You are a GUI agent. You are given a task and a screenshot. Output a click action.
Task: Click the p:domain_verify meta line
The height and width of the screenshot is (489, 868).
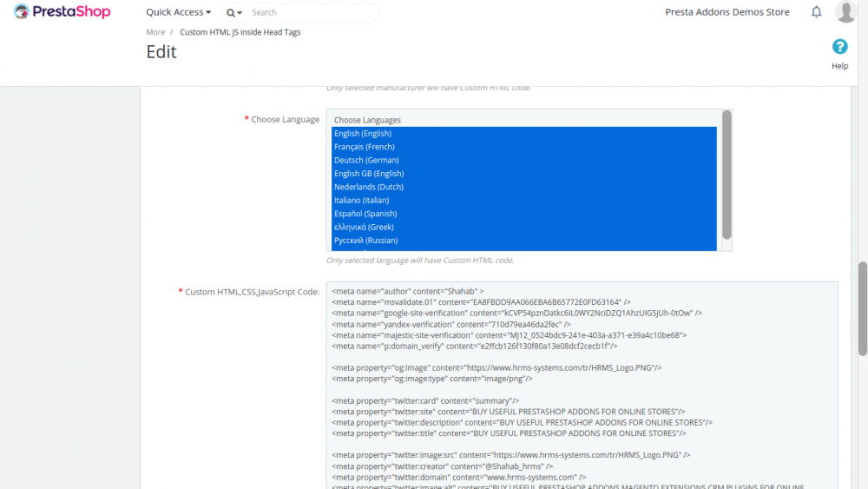(474, 346)
